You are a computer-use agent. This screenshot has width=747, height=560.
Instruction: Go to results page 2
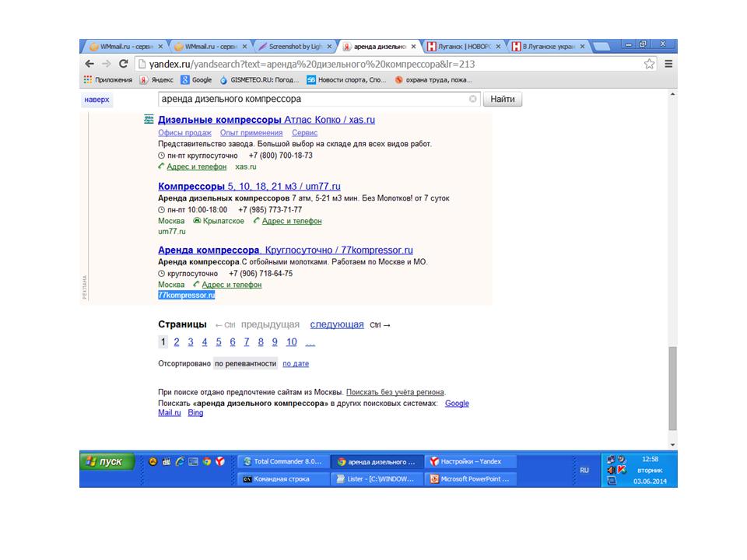(x=177, y=342)
